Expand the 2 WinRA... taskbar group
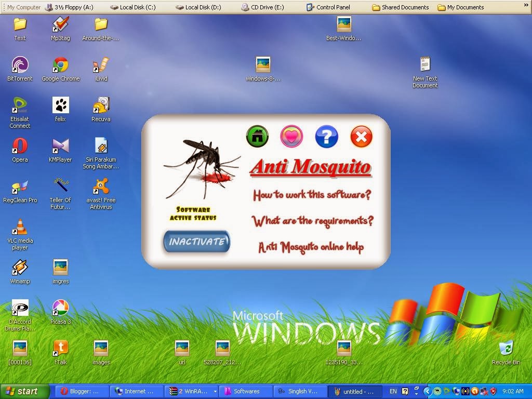This screenshot has width=532, height=399. [x=192, y=391]
